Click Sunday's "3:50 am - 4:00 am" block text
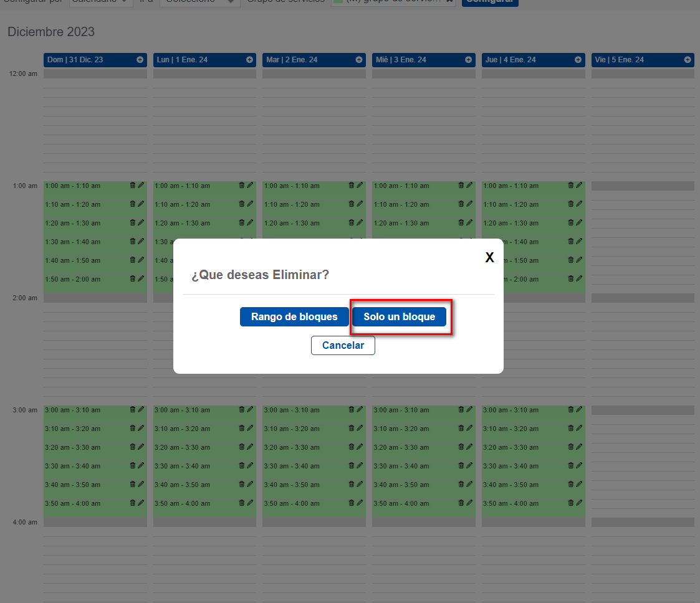Screen dimensions: 700x603 73,504
